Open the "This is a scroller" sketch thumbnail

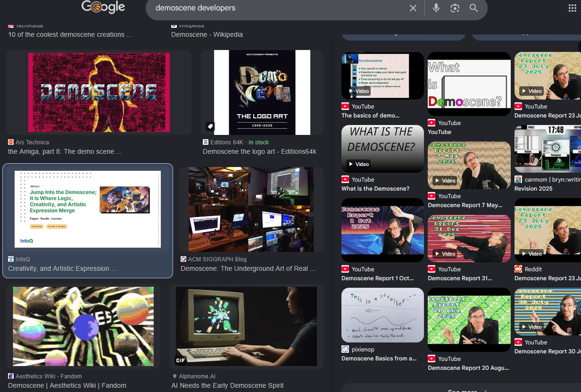382,315
